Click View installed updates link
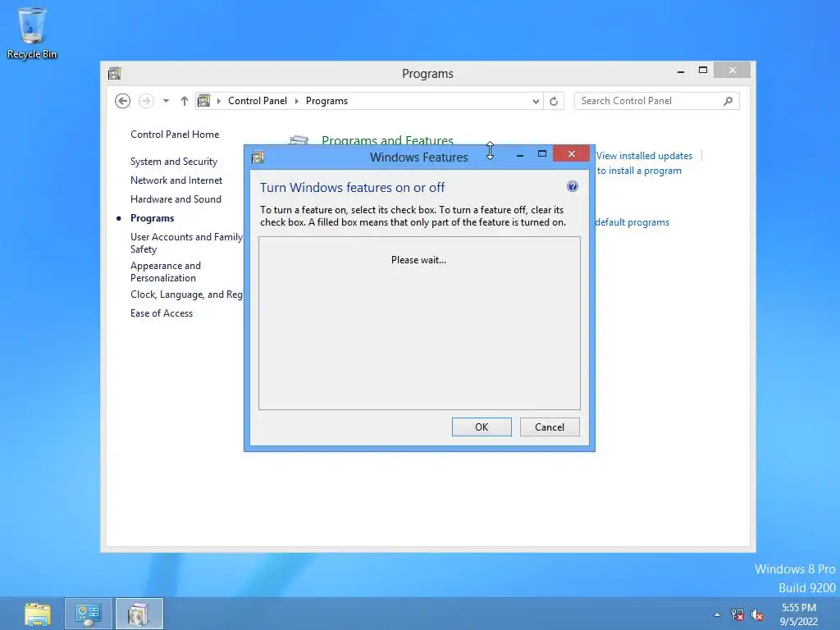The height and width of the screenshot is (630, 840). click(x=645, y=156)
